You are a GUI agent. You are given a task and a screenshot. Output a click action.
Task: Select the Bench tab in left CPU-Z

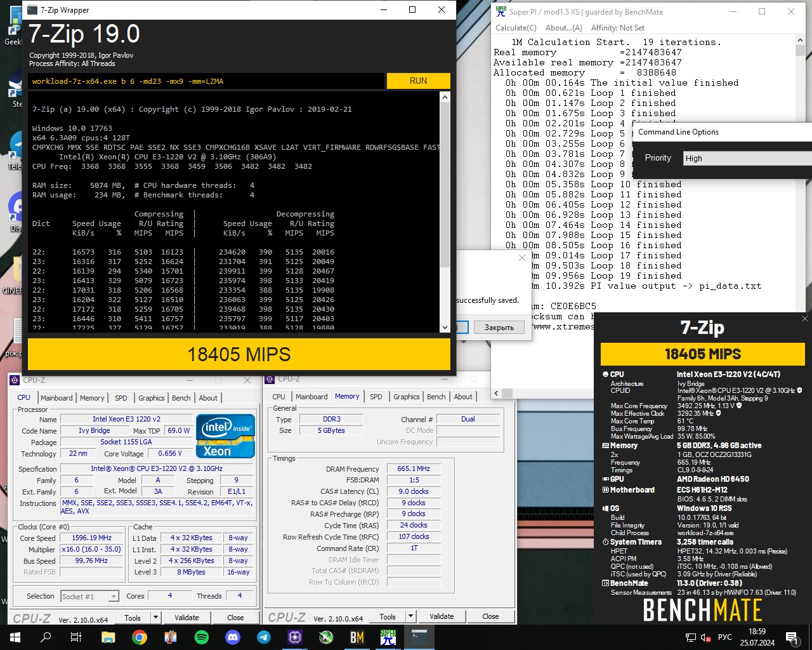pos(181,398)
